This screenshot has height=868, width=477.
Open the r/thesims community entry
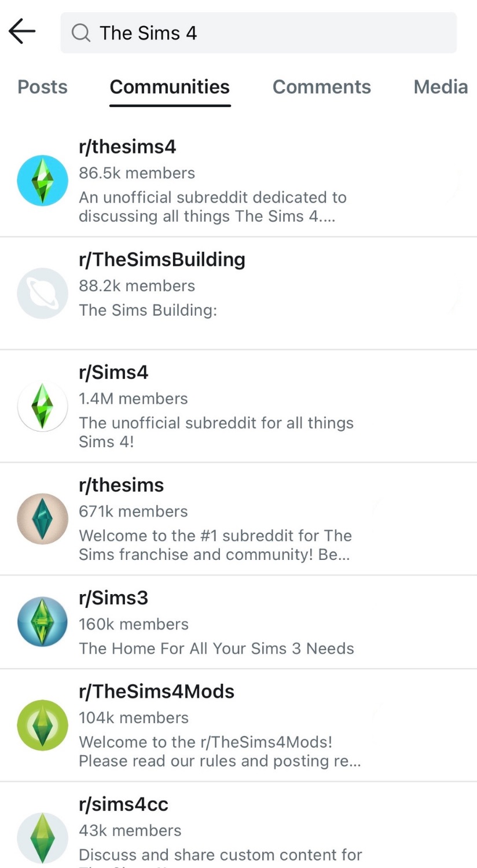121,485
